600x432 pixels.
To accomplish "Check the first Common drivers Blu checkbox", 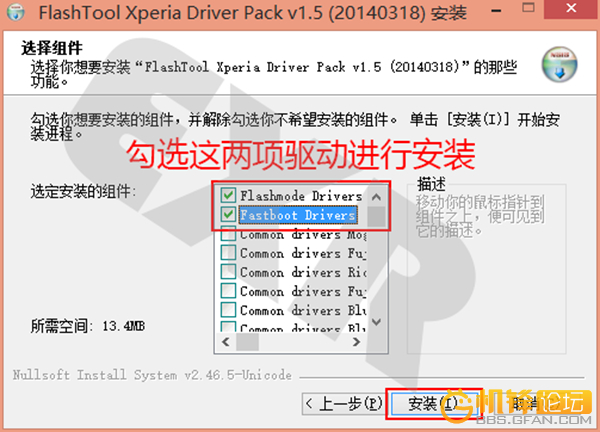I will [x=228, y=310].
